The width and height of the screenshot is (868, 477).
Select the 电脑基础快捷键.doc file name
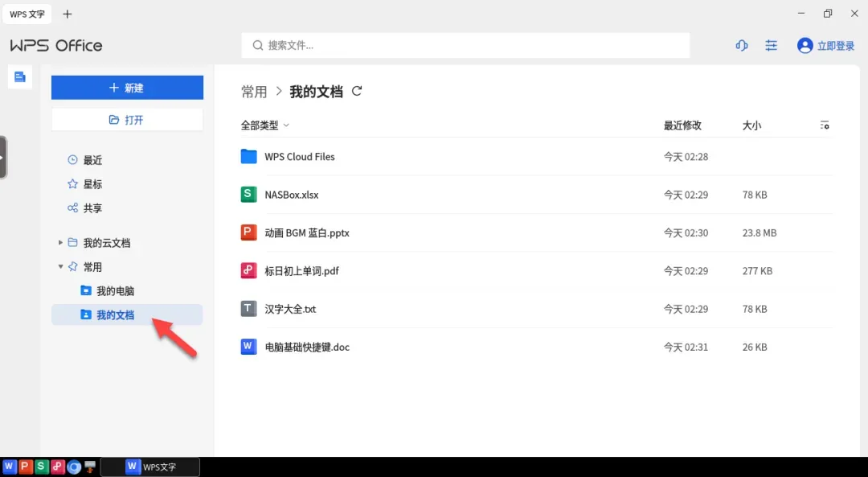click(307, 347)
